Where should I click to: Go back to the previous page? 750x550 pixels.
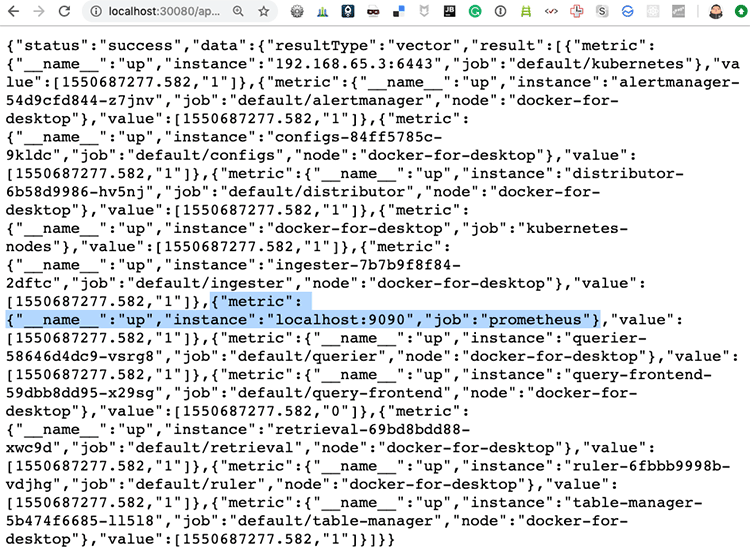pyautogui.click(x=13, y=11)
